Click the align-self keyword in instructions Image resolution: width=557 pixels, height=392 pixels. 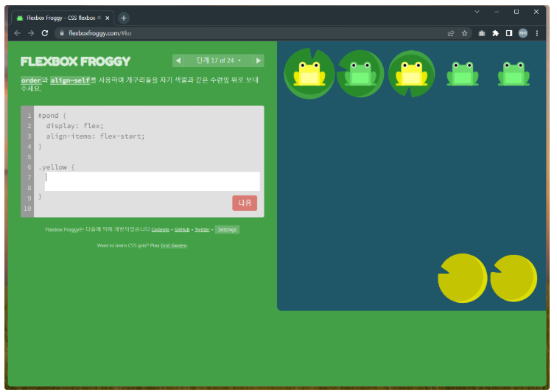click(x=70, y=80)
